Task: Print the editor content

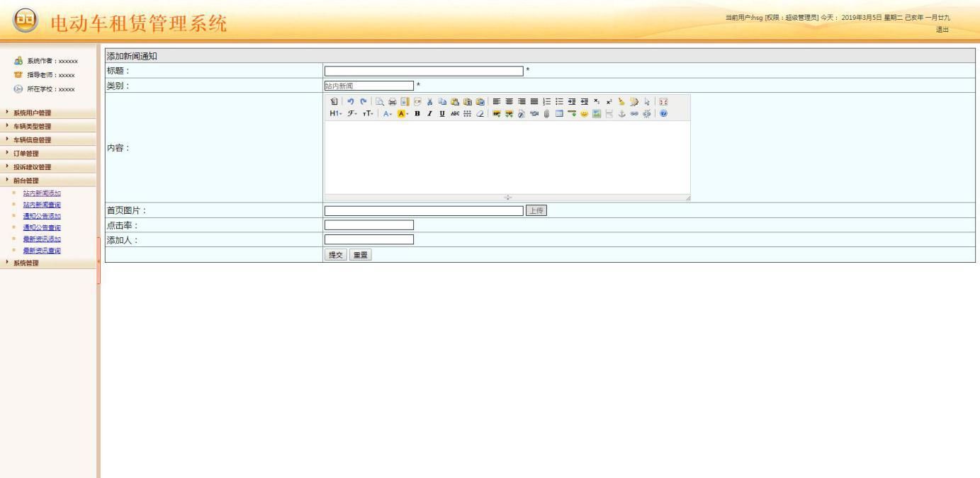Action: pyautogui.click(x=392, y=101)
